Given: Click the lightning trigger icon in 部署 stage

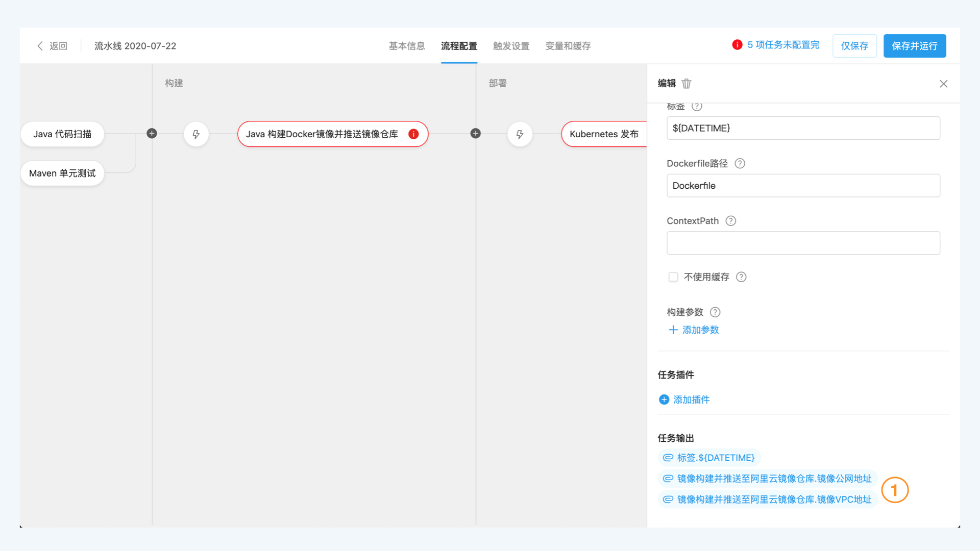Looking at the screenshot, I should [520, 134].
